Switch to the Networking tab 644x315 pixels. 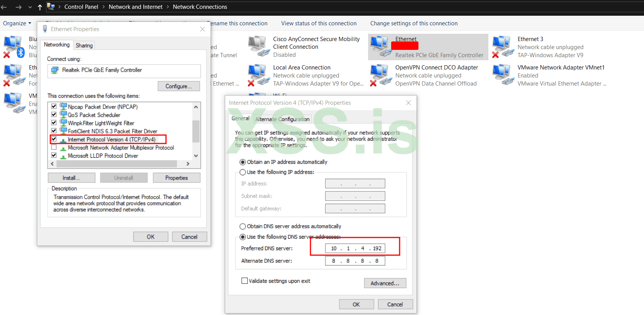(x=57, y=45)
